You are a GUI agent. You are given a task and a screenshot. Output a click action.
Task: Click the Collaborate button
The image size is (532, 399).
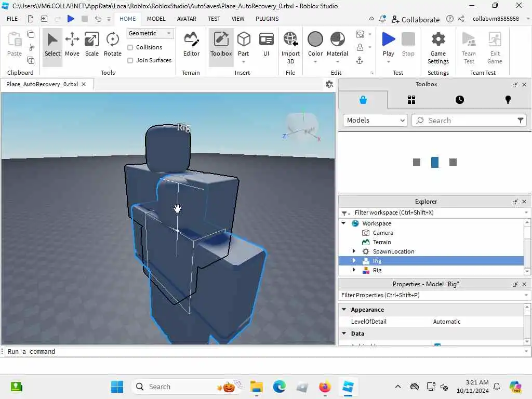(415, 19)
